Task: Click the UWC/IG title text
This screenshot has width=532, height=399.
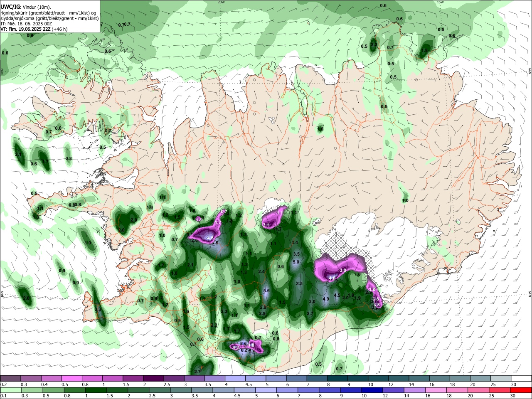Action: 10,7
